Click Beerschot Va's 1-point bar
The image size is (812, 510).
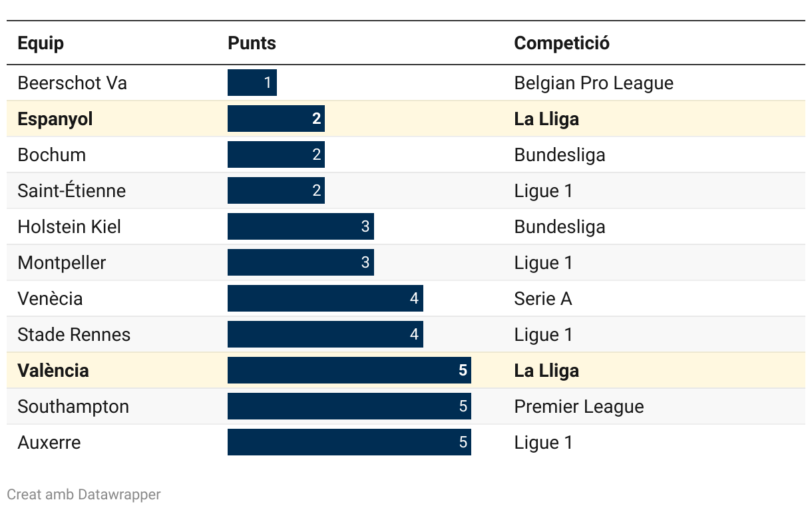252,83
